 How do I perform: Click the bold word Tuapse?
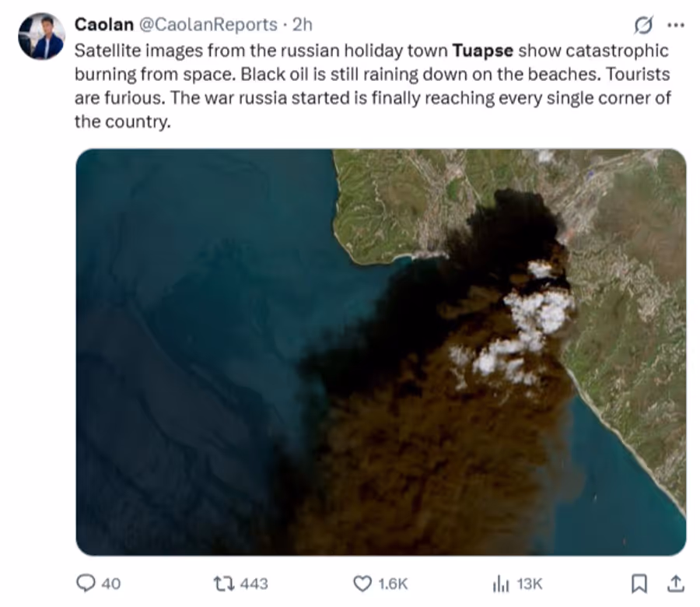483,51
